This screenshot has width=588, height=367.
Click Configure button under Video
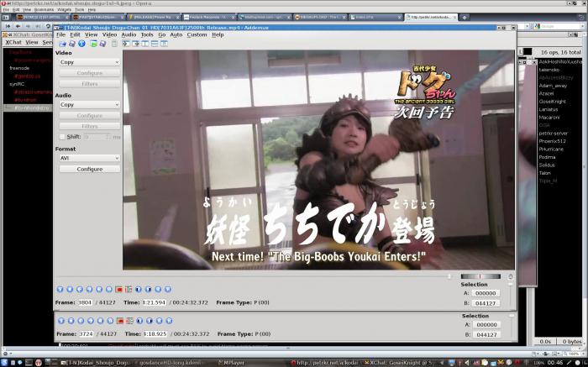pos(90,73)
